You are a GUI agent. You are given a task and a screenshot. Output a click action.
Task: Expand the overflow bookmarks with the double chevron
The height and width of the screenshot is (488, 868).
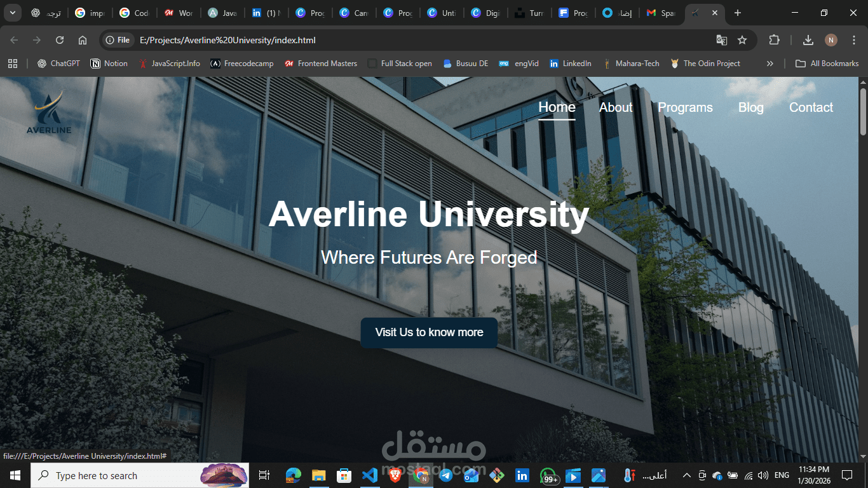(770, 63)
